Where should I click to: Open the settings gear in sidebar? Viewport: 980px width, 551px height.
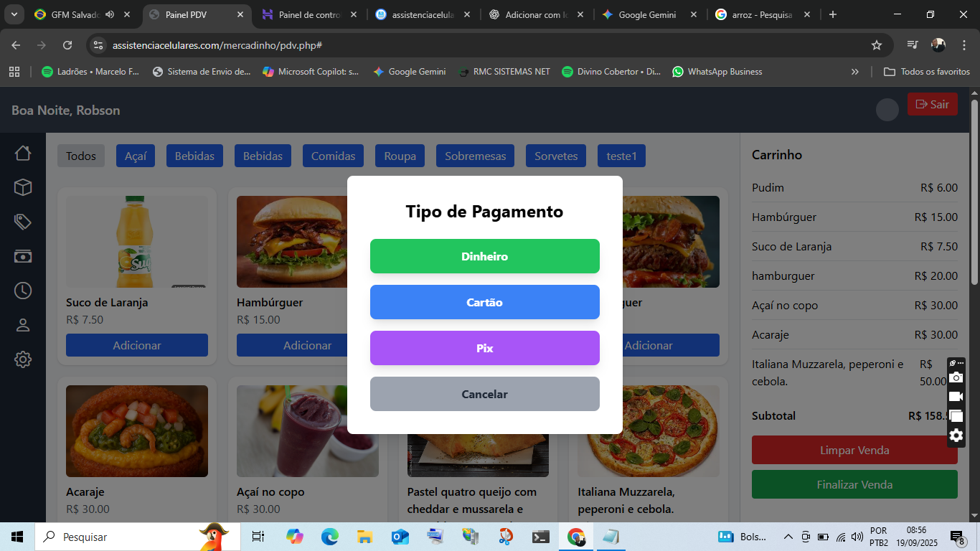coord(23,359)
